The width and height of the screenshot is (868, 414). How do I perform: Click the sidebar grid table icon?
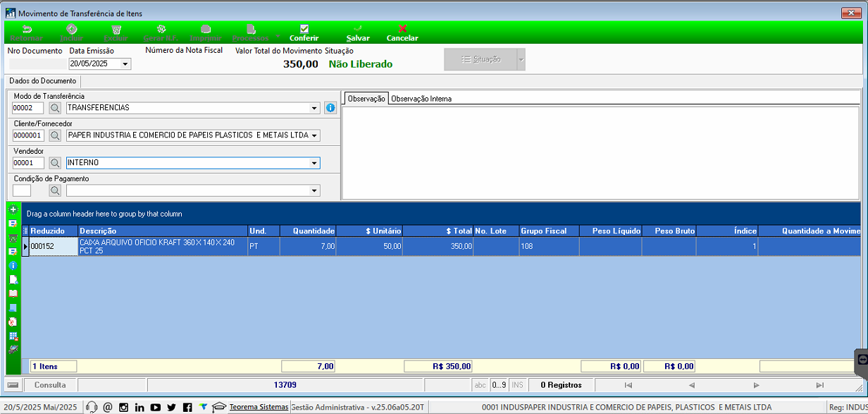pyautogui.click(x=13, y=336)
